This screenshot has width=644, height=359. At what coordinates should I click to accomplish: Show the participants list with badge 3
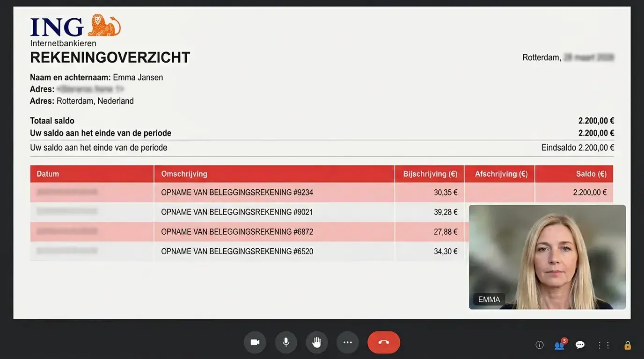click(x=560, y=345)
